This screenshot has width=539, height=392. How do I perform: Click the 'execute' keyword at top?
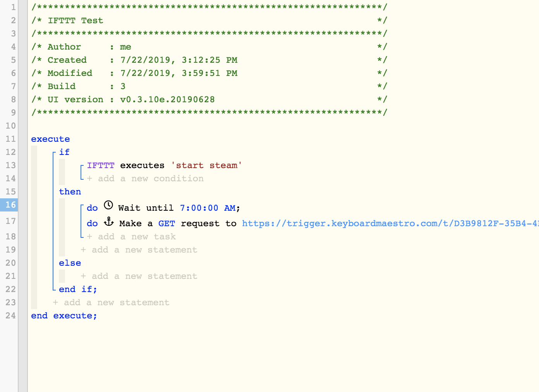(50, 139)
